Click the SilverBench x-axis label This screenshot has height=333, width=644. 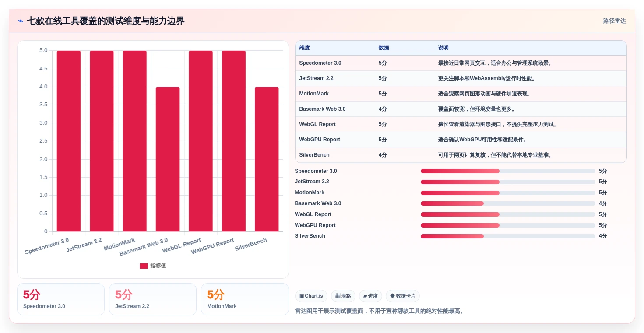[x=251, y=244]
